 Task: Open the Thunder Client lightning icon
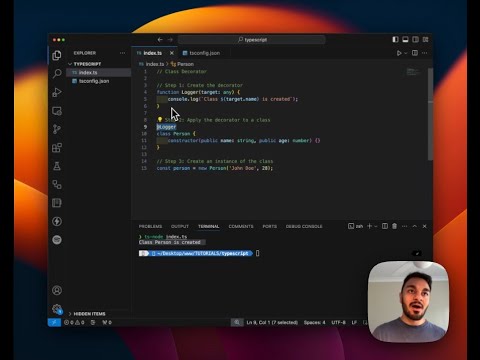(x=57, y=221)
